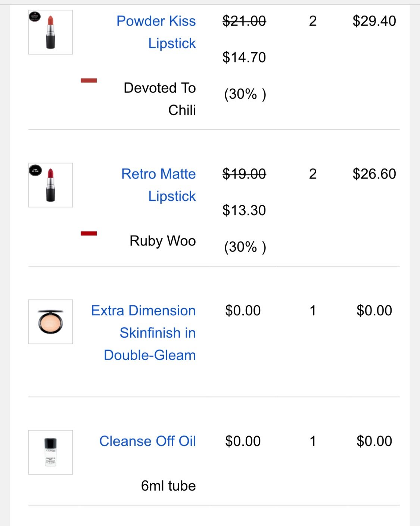The width and height of the screenshot is (420, 526).
Task: Open the Powder Kiss Lipstick product link
Action: (156, 32)
